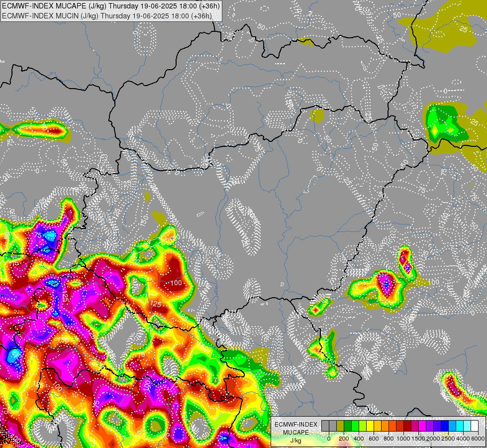Select the pure blue legend swatch
487x448 pixels.
(x=445, y=426)
